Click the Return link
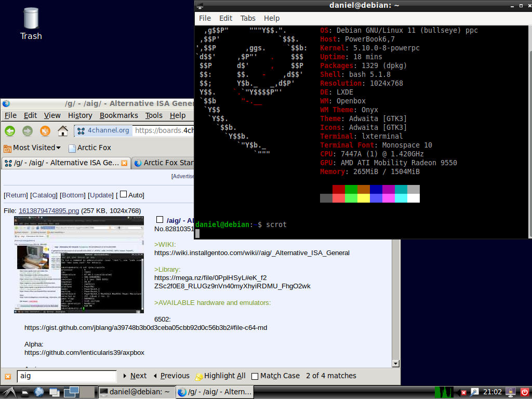The width and height of the screenshot is (532, 399). click(16, 195)
